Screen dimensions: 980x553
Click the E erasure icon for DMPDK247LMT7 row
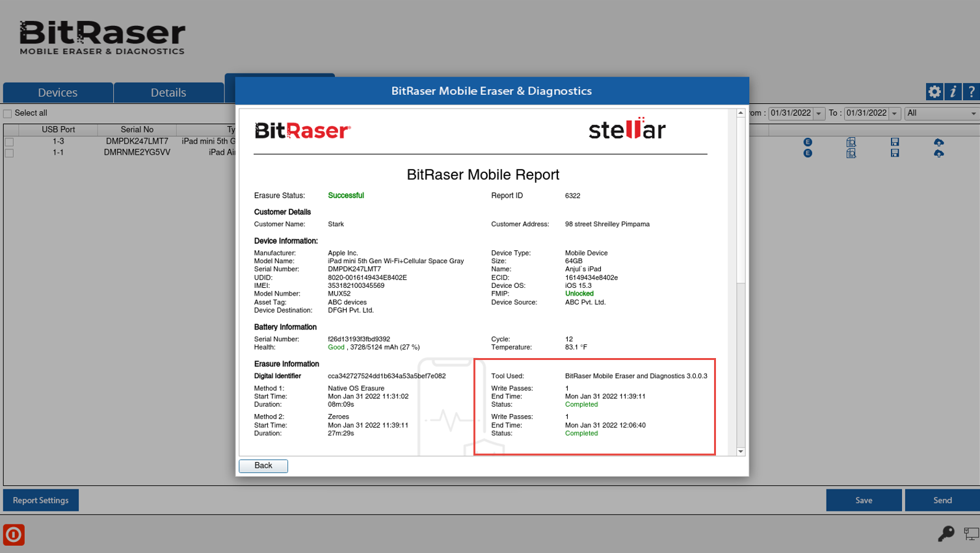pos(808,142)
